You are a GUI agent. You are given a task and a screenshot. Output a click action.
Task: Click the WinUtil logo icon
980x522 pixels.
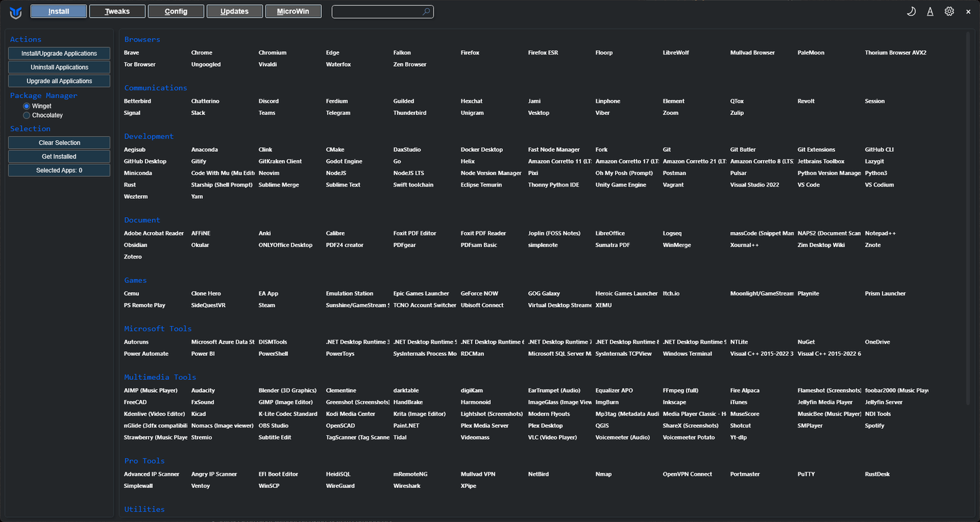(16, 12)
